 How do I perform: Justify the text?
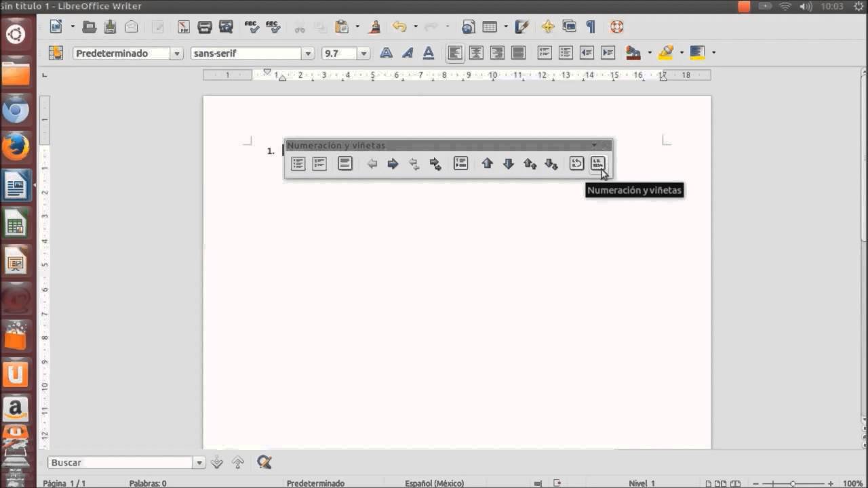[x=519, y=53]
